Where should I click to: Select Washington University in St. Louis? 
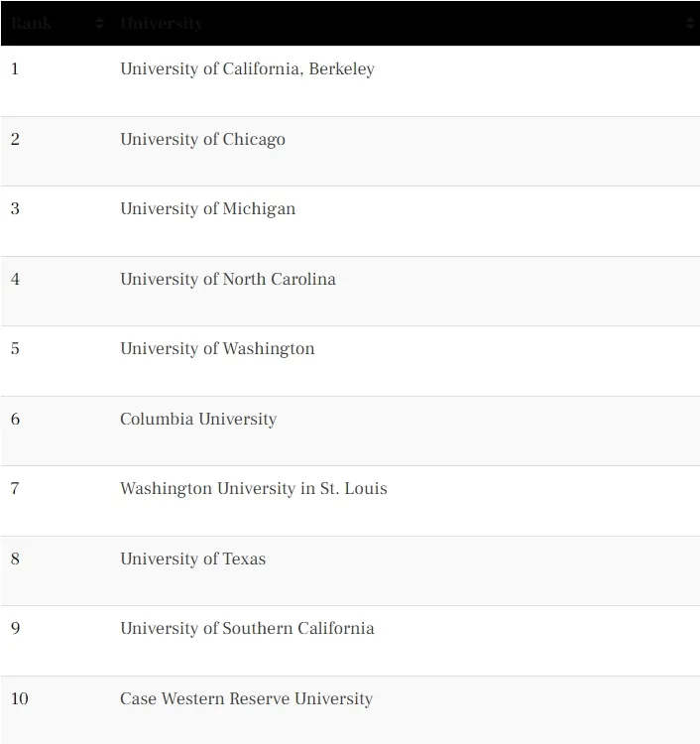click(253, 489)
